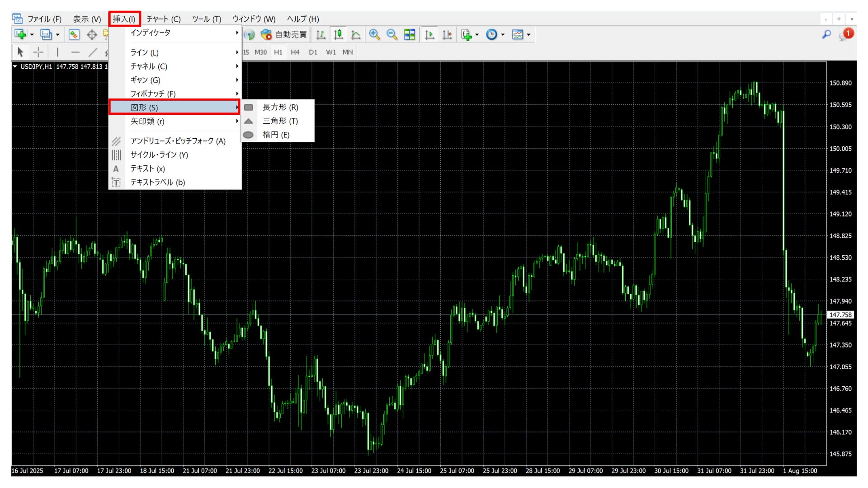Switch timeframe to H4
This screenshot has height=488, width=868.
point(295,52)
